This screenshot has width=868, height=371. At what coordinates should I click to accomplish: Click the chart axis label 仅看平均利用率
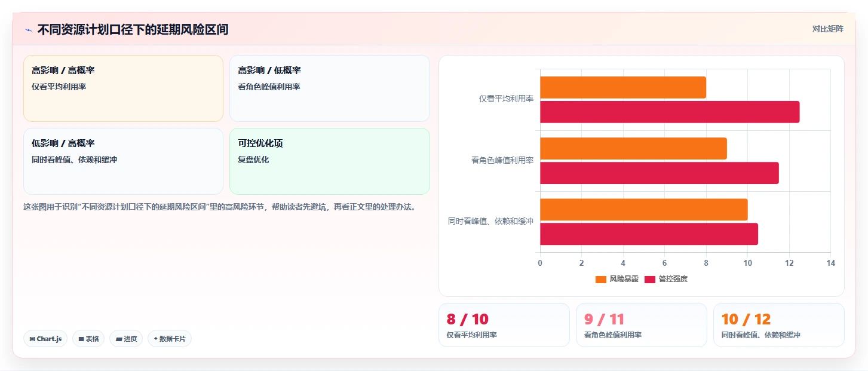tap(506, 99)
